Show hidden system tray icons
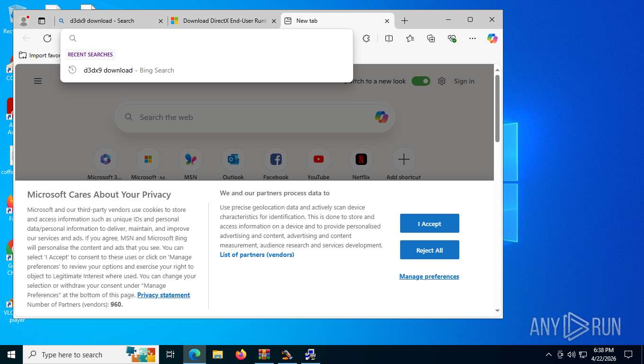The height and width of the screenshot is (364, 644). pyautogui.click(x=549, y=355)
